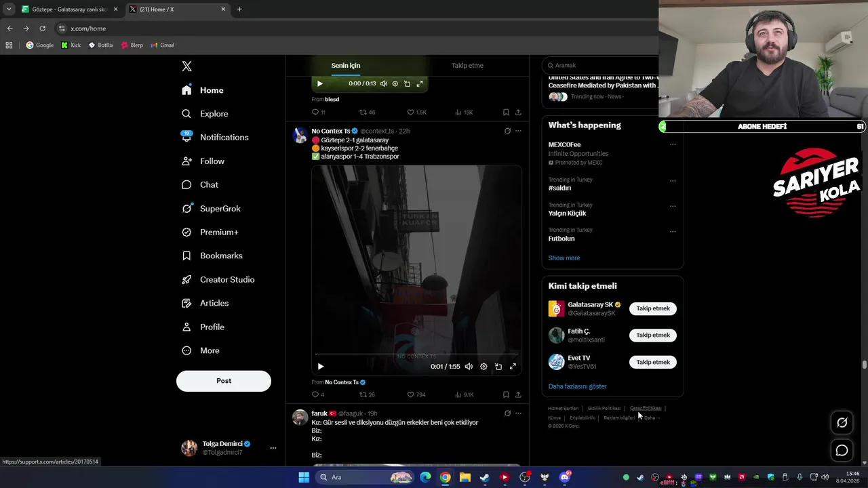
Task: Play the 0:13 video at top
Action: [x=320, y=84]
